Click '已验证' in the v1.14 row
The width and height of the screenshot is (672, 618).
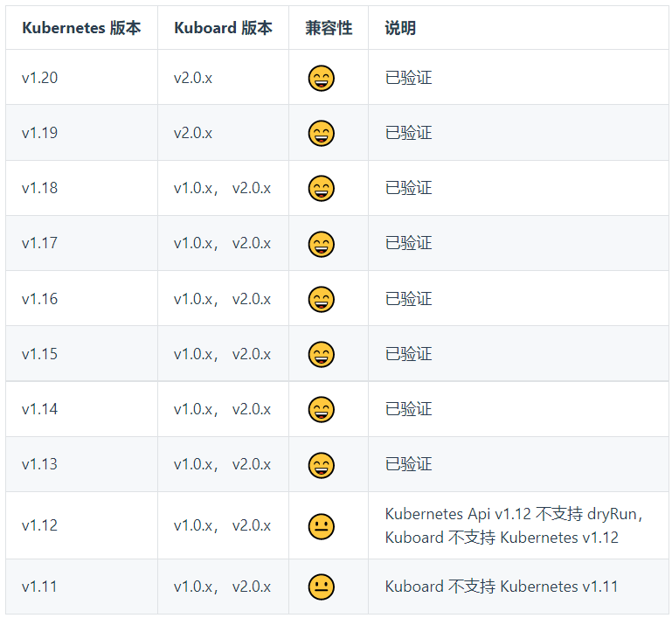[x=408, y=409]
